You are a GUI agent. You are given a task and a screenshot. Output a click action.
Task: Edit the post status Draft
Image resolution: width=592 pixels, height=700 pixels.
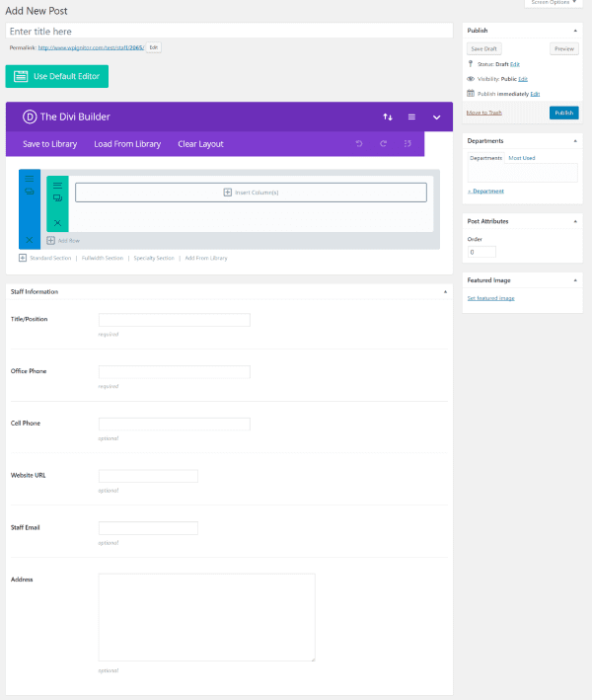click(x=515, y=64)
